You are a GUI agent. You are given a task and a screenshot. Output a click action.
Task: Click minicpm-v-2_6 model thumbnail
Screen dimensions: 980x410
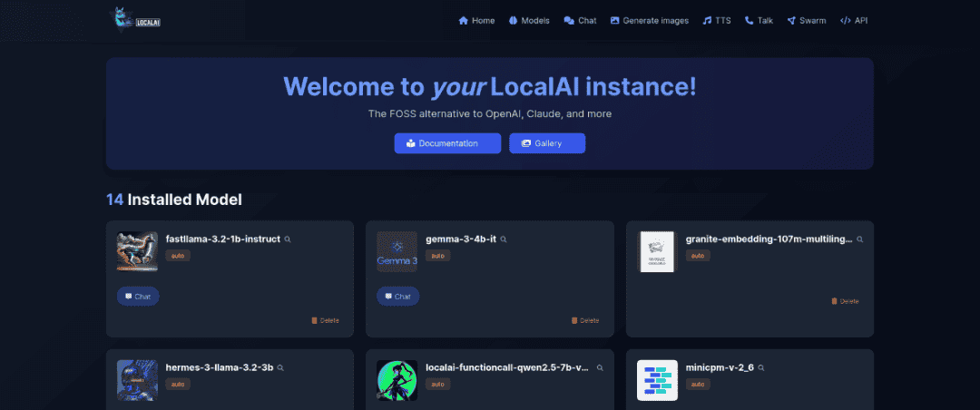(x=657, y=380)
